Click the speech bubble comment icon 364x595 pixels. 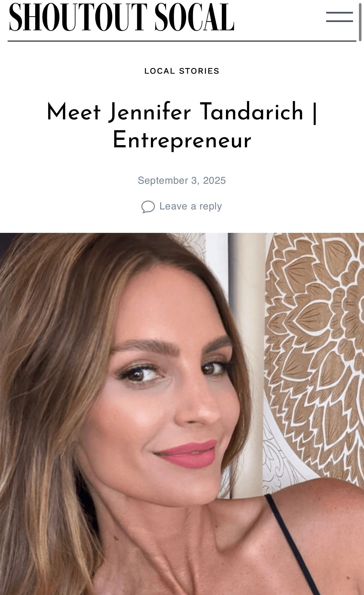[148, 207]
